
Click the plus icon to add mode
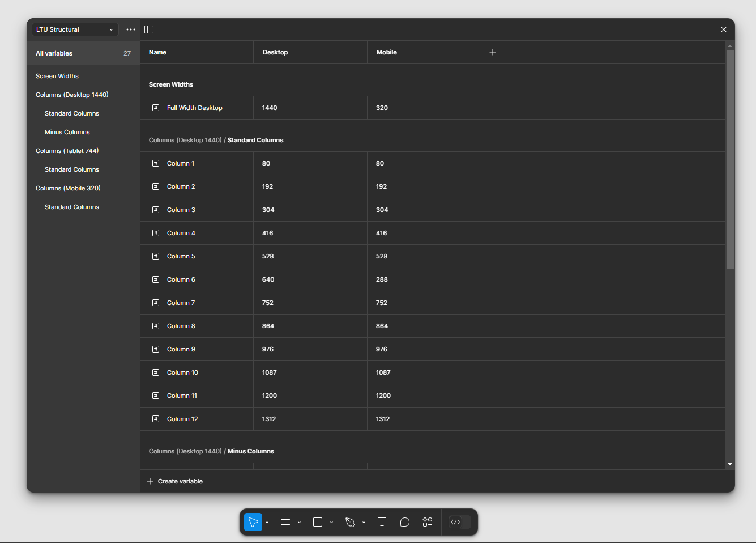pyautogui.click(x=493, y=52)
